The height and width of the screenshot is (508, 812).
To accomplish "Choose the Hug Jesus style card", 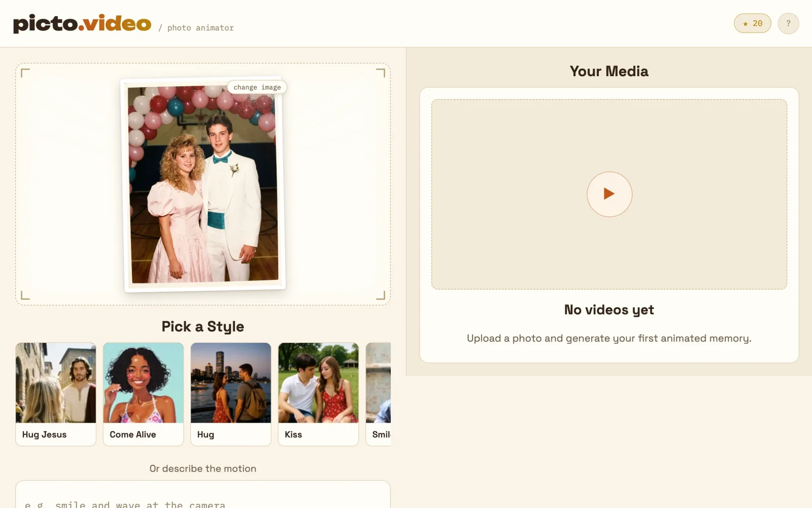I will [56, 394].
